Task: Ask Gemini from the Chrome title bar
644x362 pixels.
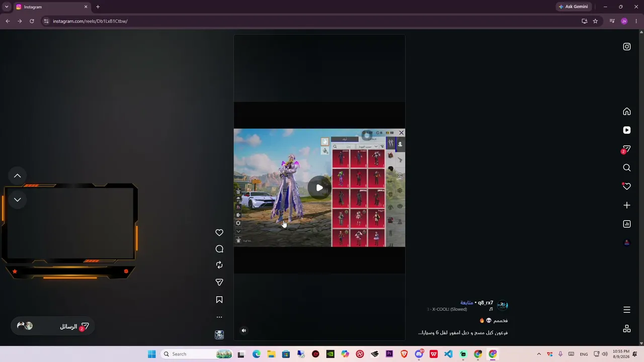Action: pos(574,7)
